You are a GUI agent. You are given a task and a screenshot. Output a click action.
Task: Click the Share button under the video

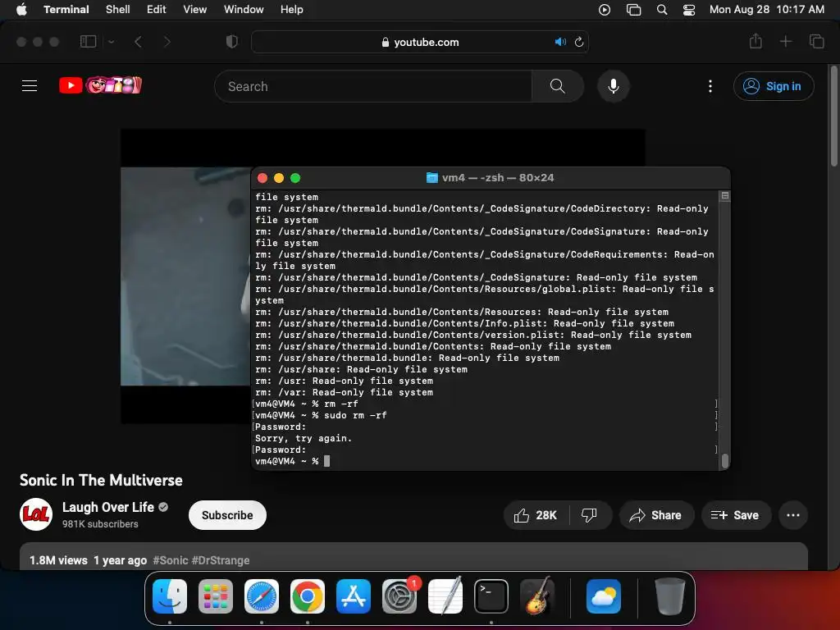[x=656, y=515]
